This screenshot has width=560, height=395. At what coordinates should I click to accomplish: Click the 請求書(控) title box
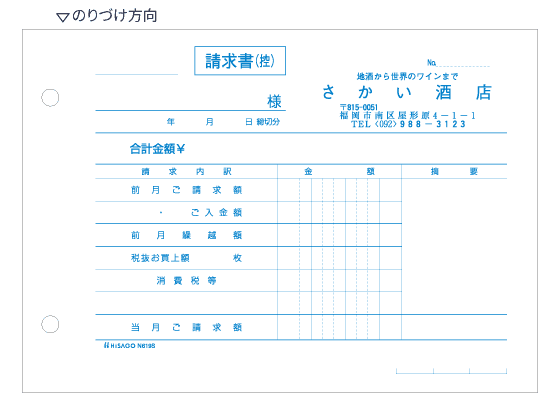tap(240, 61)
